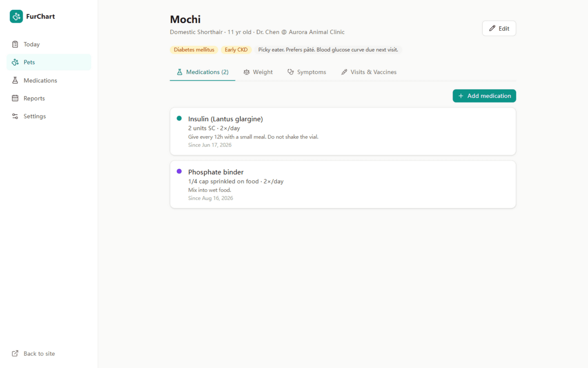Click 'Since Aug 16, 2026' date

(x=211, y=198)
